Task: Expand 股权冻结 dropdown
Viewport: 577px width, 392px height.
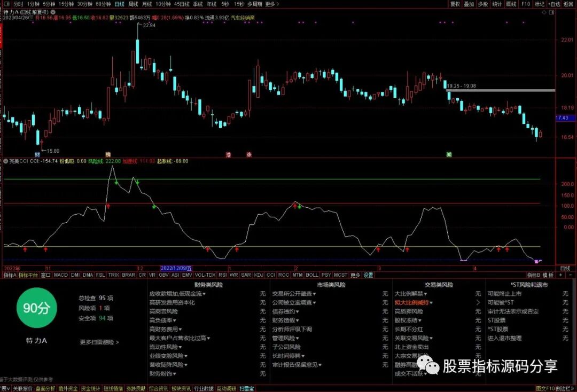Action: 408,320
